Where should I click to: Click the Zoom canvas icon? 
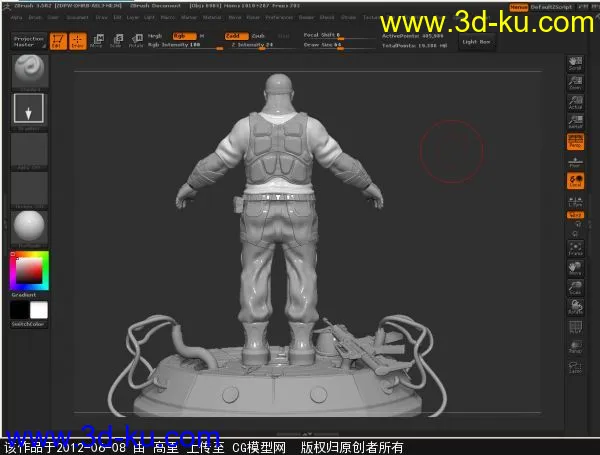575,84
